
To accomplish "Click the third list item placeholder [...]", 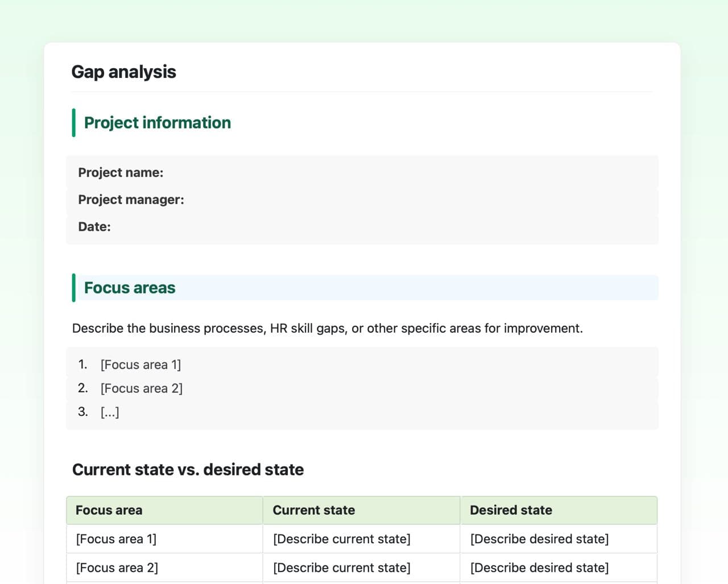I will point(110,412).
